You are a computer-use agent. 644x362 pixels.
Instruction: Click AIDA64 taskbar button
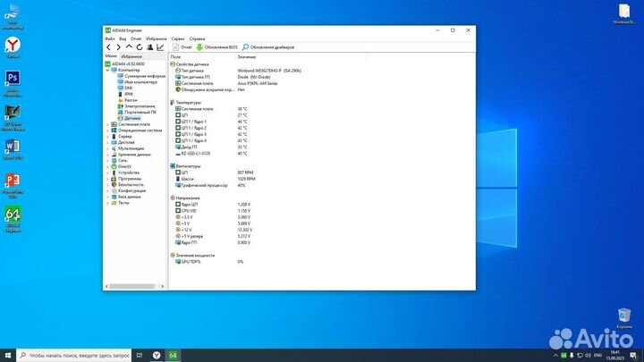(173, 356)
